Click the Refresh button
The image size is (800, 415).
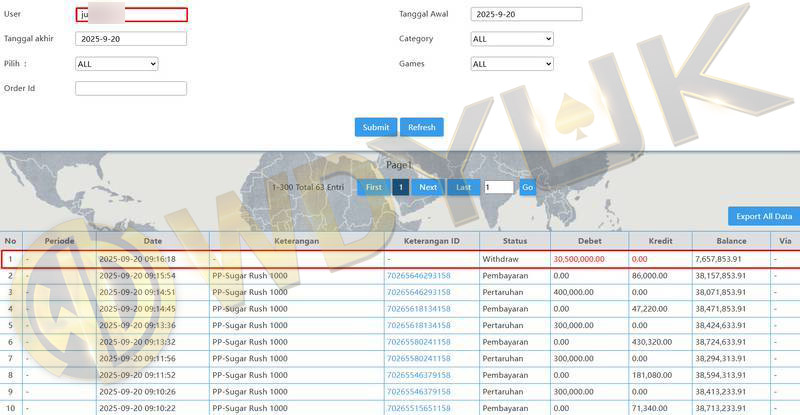(x=421, y=128)
